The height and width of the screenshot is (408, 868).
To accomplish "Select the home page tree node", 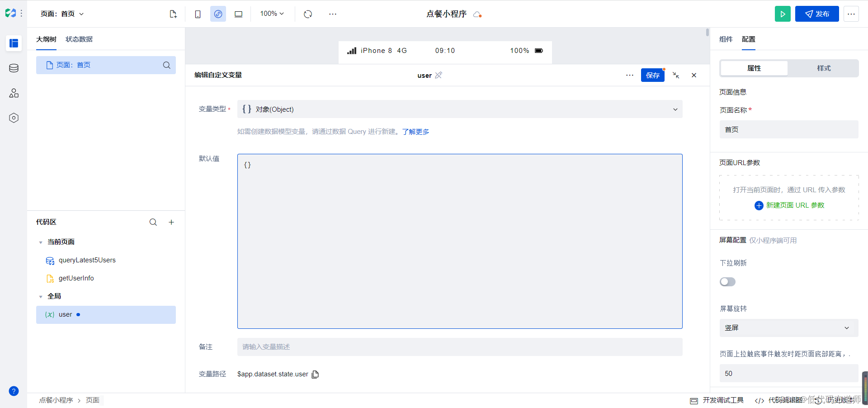I will (106, 65).
